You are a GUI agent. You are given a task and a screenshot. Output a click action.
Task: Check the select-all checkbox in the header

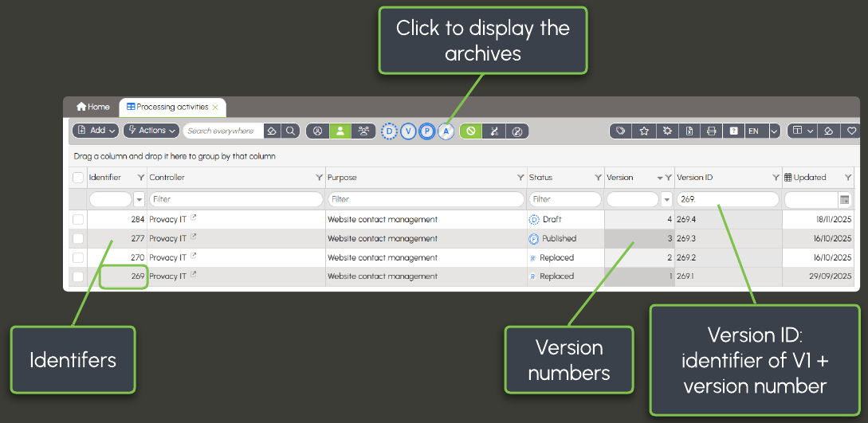click(78, 178)
